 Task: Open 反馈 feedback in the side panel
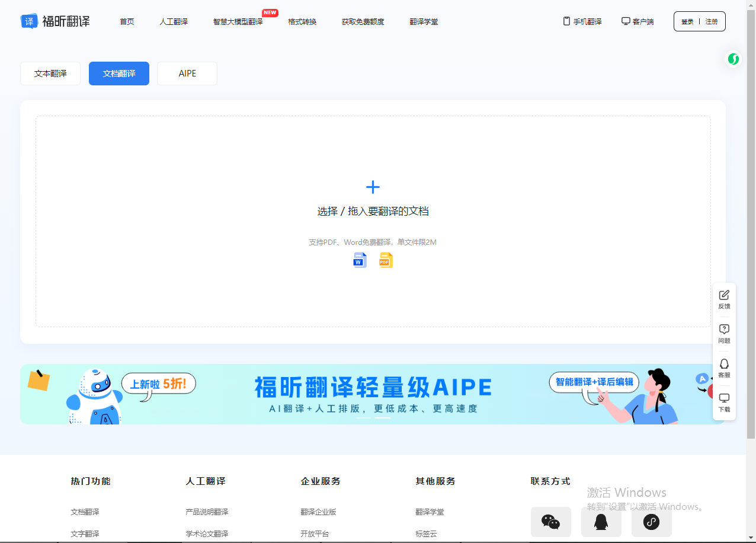pyautogui.click(x=724, y=300)
